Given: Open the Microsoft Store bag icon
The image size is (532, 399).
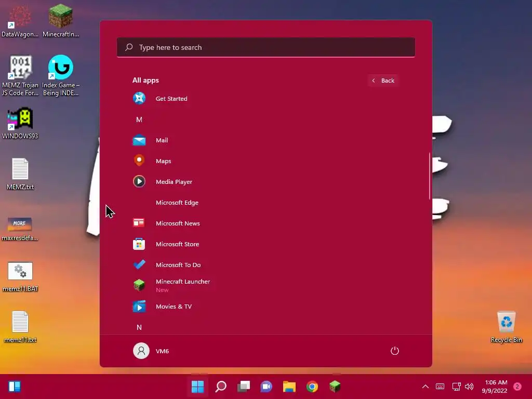Looking at the screenshot, I should (x=139, y=244).
